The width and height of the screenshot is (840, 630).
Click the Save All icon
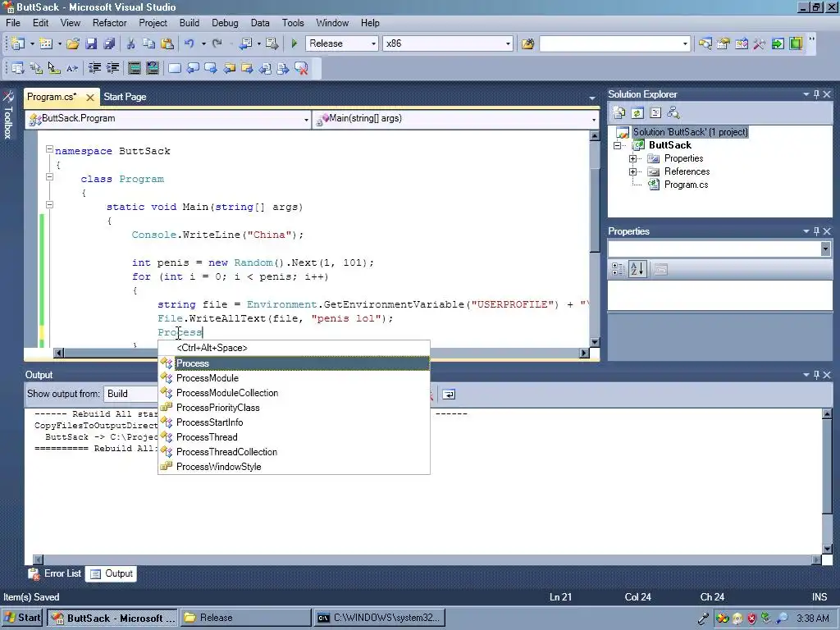tap(109, 43)
